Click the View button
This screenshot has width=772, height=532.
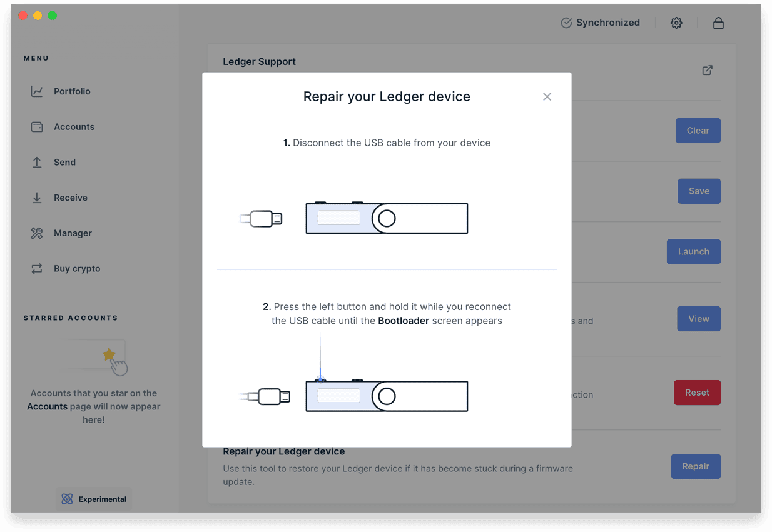pos(698,319)
